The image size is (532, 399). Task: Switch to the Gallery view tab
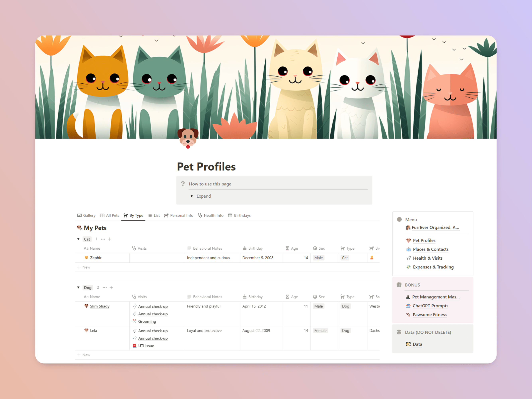tap(86, 216)
